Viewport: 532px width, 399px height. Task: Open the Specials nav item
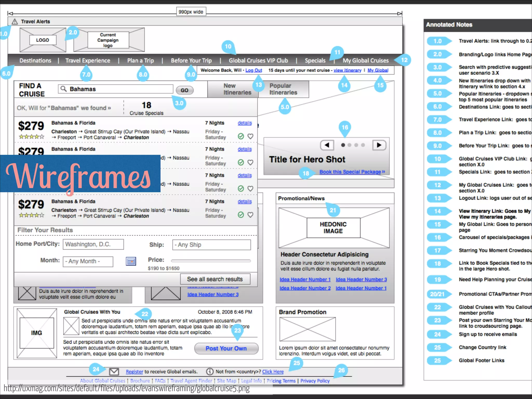tap(315, 61)
